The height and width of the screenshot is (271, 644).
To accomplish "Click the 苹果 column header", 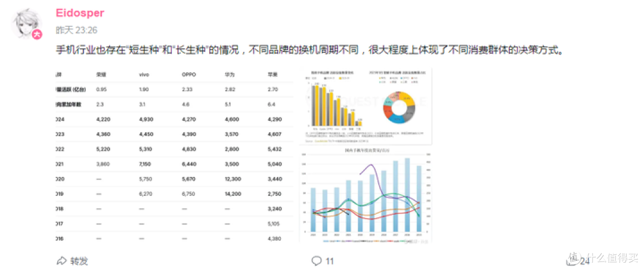I will pyautogui.click(x=273, y=75).
